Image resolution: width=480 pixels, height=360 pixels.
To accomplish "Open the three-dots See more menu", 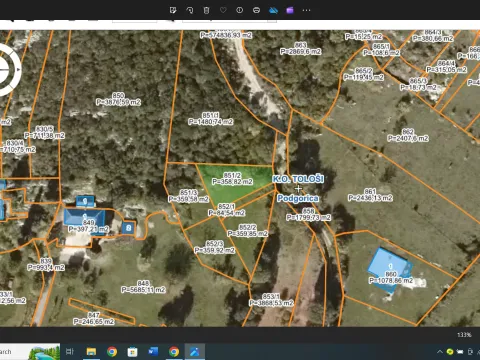I will point(306,10).
